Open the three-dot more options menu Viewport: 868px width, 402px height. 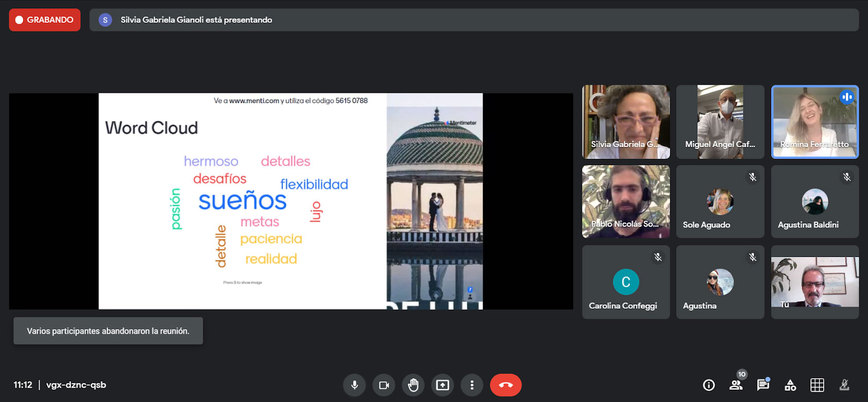click(x=472, y=385)
